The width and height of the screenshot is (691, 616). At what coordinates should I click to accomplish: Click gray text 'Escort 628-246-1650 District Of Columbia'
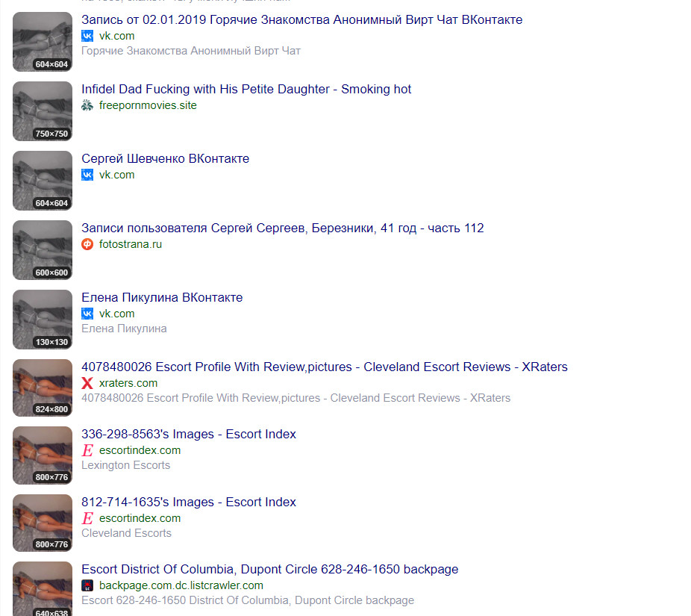pyautogui.click(x=248, y=600)
